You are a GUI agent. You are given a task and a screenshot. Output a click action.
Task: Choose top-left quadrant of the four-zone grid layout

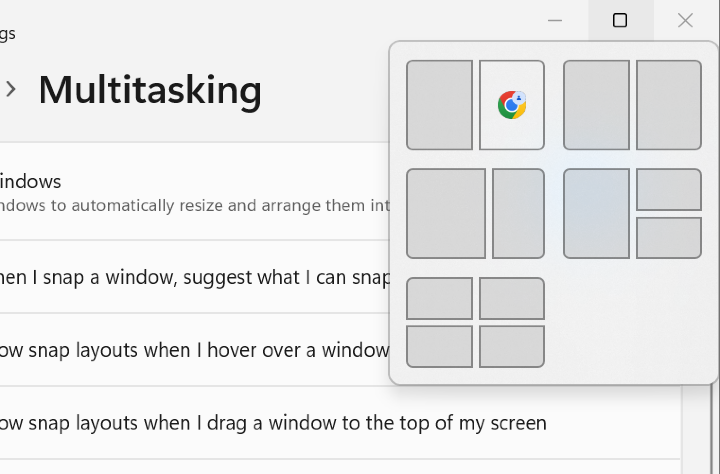pos(439,299)
